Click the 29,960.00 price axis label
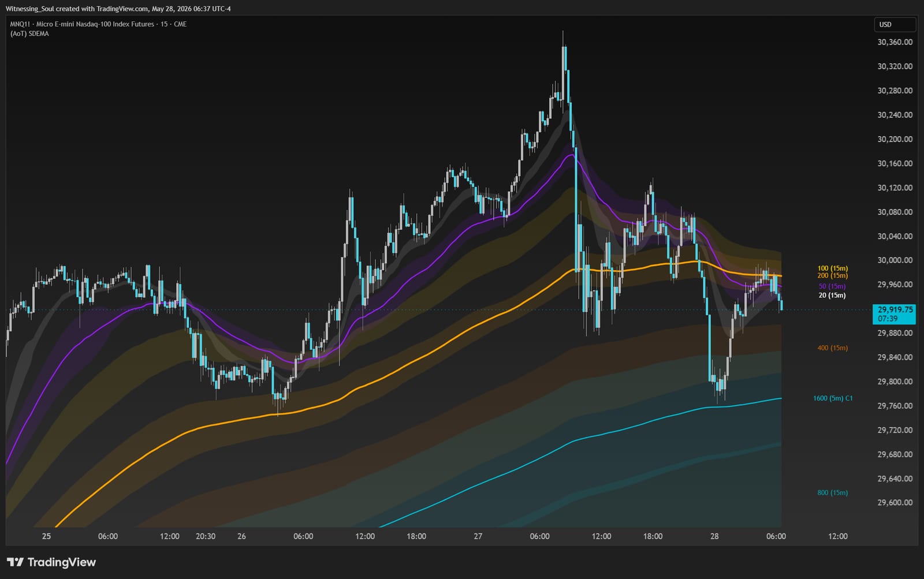This screenshot has height=579, width=924. 895,285
